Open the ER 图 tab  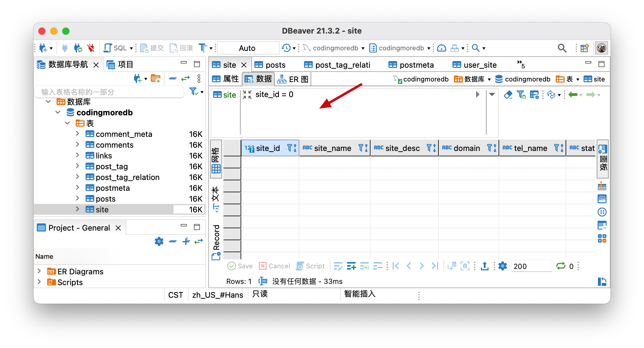293,79
